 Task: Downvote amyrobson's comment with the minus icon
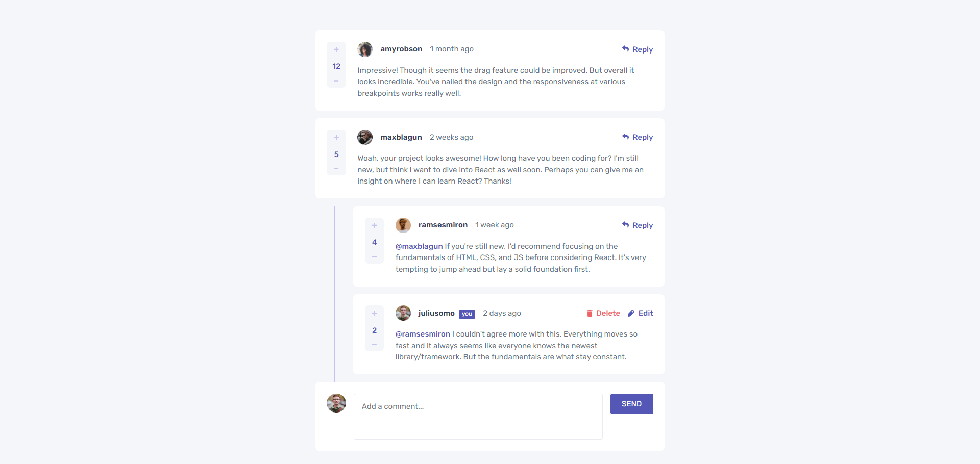(336, 81)
